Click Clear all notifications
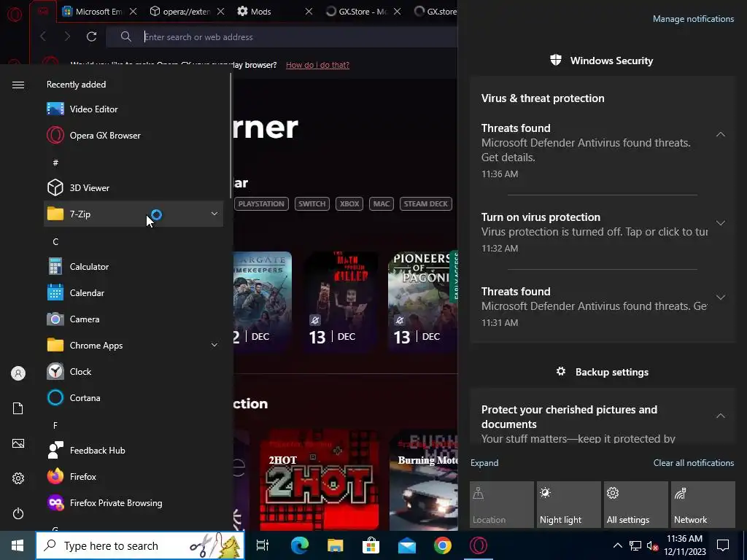The width and height of the screenshot is (747, 560). click(694, 463)
